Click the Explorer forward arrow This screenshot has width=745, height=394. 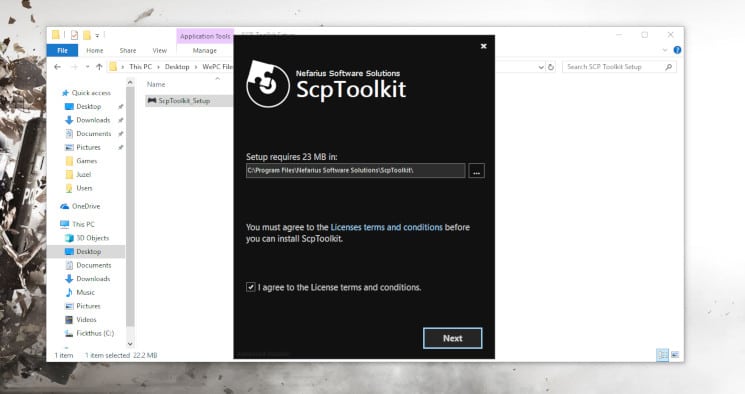[x=75, y=67]
